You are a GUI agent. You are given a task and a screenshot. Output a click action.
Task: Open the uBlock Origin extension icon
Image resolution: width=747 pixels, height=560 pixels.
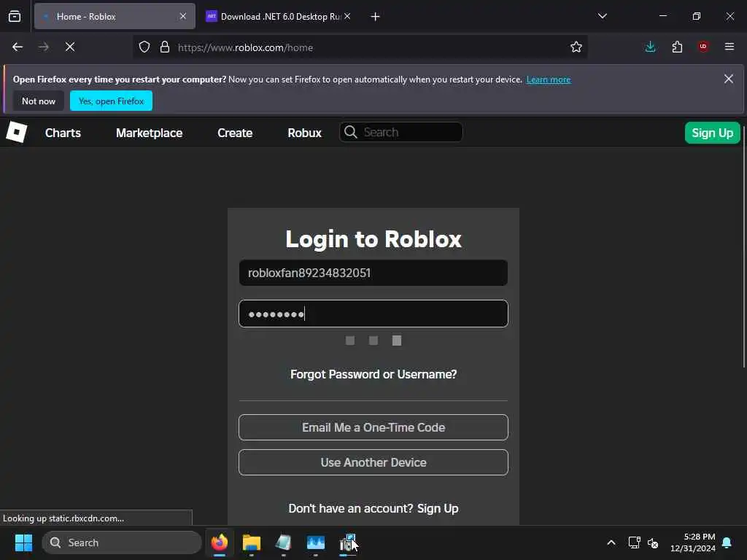coord(703,47)
